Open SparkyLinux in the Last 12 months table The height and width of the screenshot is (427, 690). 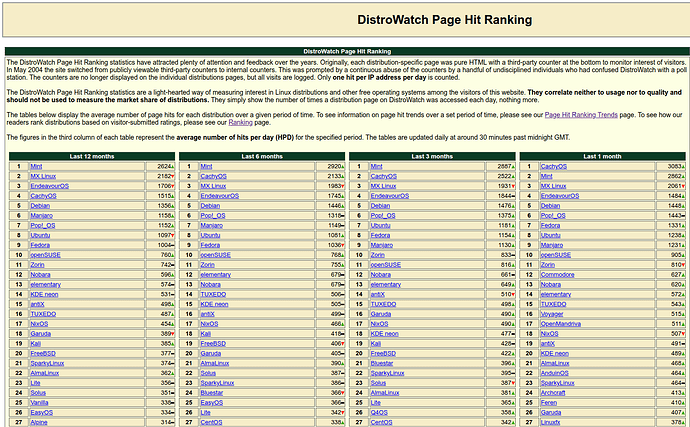tap(47, 363)
